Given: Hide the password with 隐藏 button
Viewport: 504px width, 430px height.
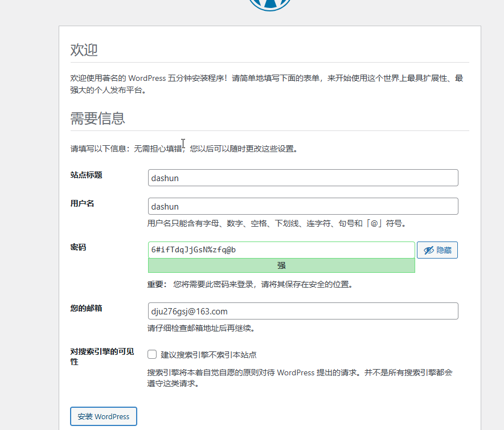Looking at the screenshot, I should pyautogui.click(x=437, y=250).
